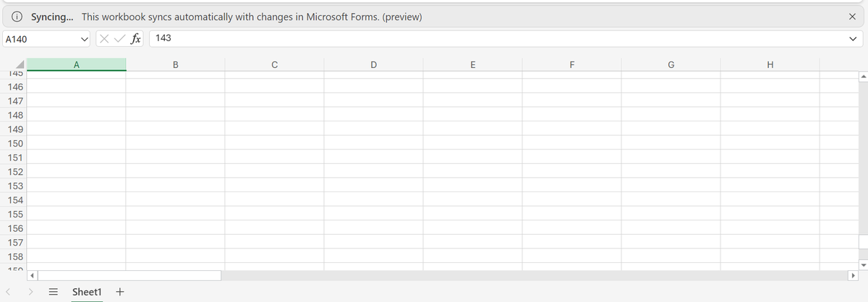The image size is (868, 302).
Task: Select column E header
Action: [472, 64]
